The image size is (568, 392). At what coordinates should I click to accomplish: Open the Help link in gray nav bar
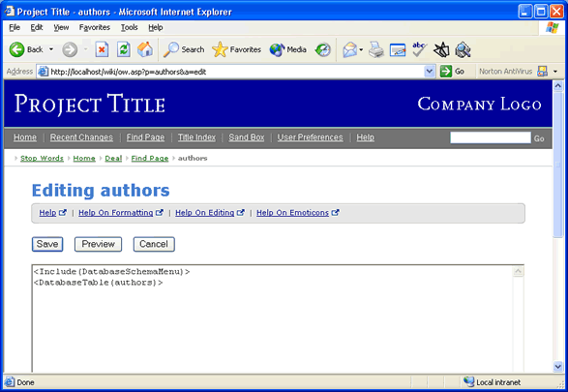tap(365, 137)
